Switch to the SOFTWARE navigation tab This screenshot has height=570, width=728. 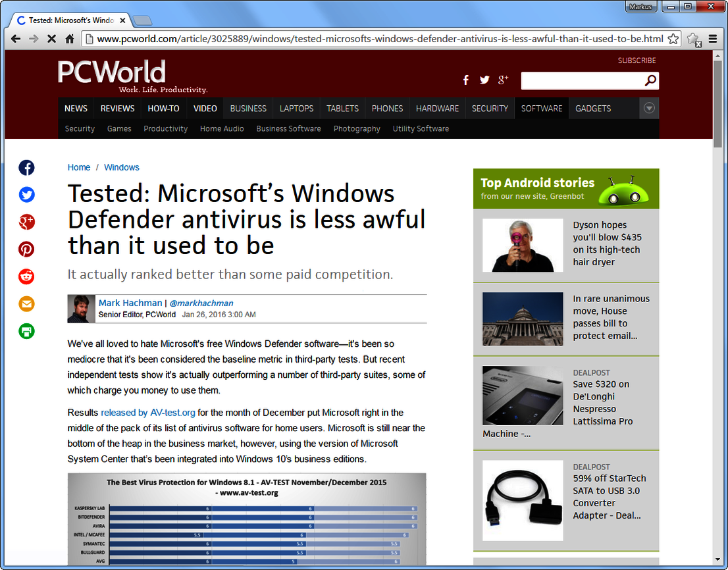click(x=541, y=108)
